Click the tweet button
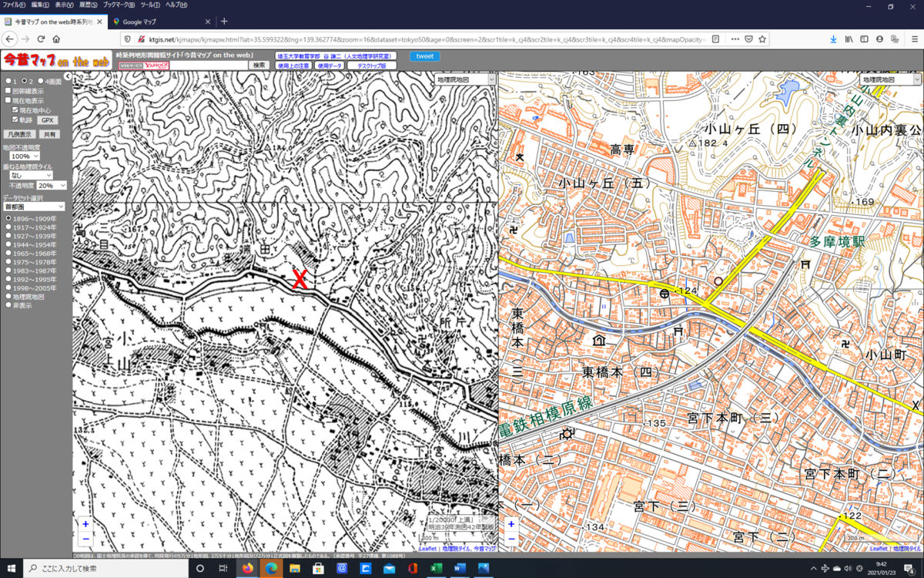The image size is (924, 578). pyautogui.click(x=424, y=56)
